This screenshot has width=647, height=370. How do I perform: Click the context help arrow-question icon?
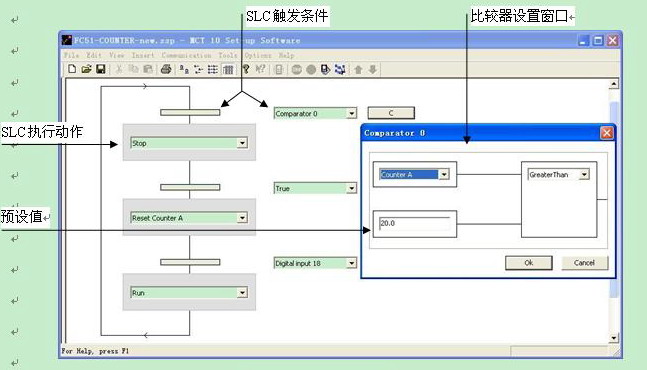click(x=260, y=69)
